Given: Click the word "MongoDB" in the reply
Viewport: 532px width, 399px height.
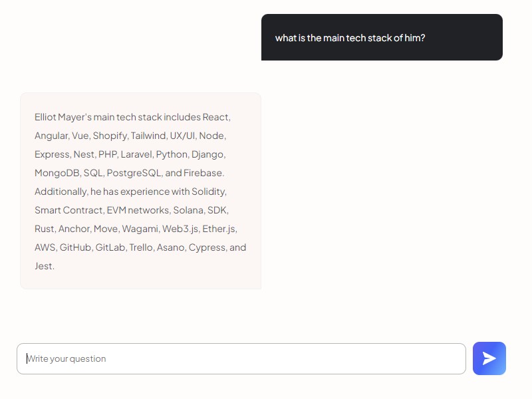Looking at the screenshot, I should pos(57,173).
